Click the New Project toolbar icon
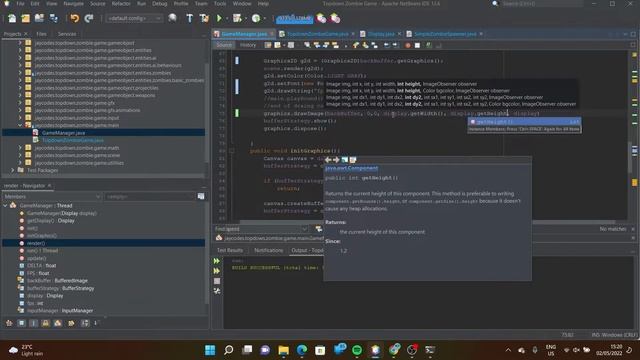Image resolution: width=640 pixels, height=360 pixels. tap(25, 18)
